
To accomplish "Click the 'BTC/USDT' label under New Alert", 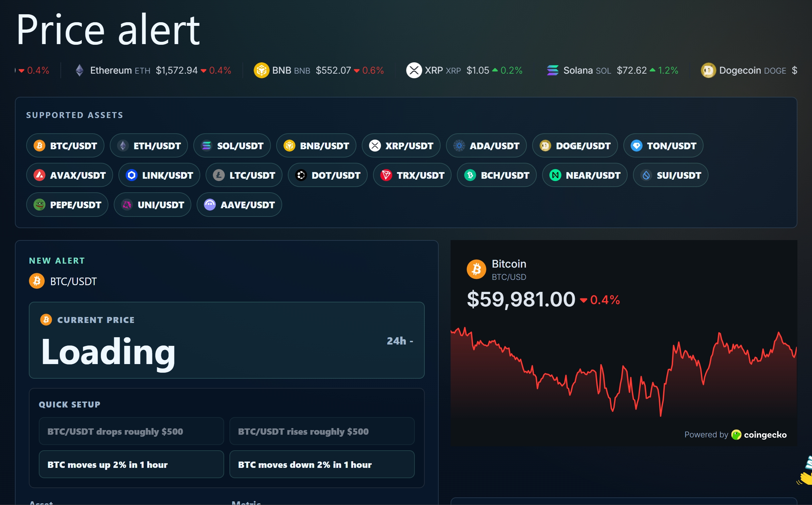I will (x=74, y=281).
